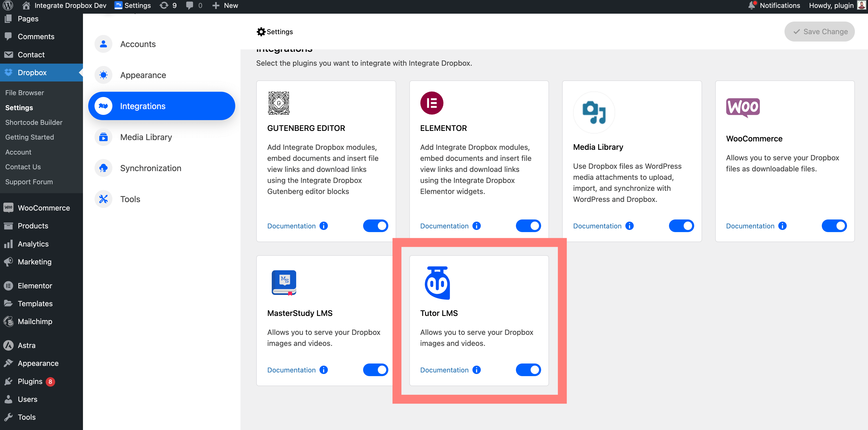Image resolution: width=868 pixels, height=430 pixels.
Task: Open MasterStudy LMS Documentation link
Action: pos(291,370)
